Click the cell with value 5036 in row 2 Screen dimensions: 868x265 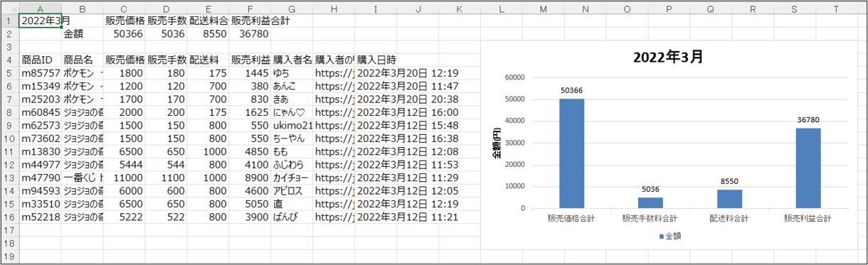click(x=166, y=33)
